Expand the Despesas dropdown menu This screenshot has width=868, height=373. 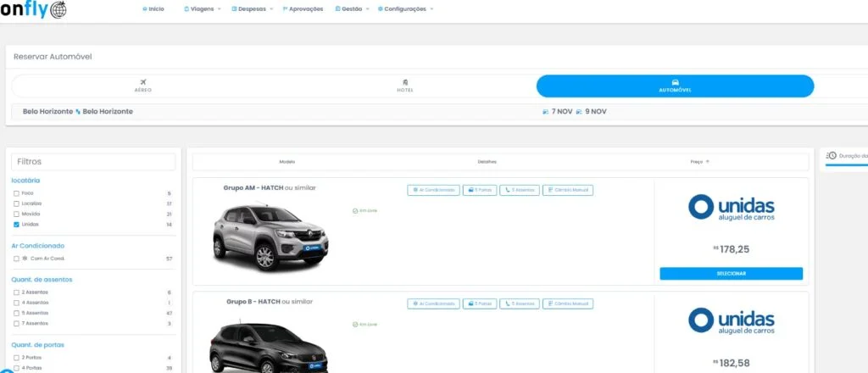253,8
